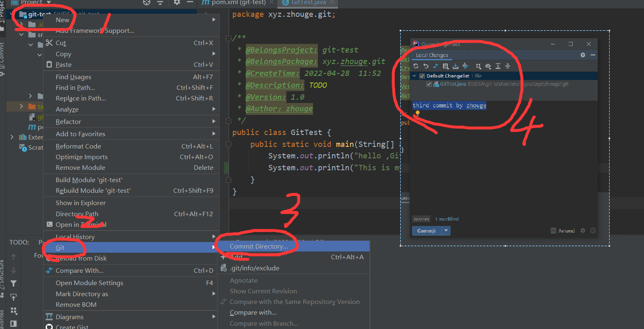Click TODO previous occurrence up arrow

tap(14, 257)
